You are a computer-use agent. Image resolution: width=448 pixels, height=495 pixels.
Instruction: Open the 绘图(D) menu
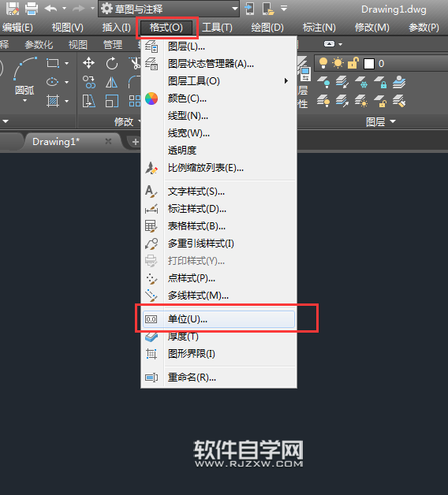click(x=267, y=28)
